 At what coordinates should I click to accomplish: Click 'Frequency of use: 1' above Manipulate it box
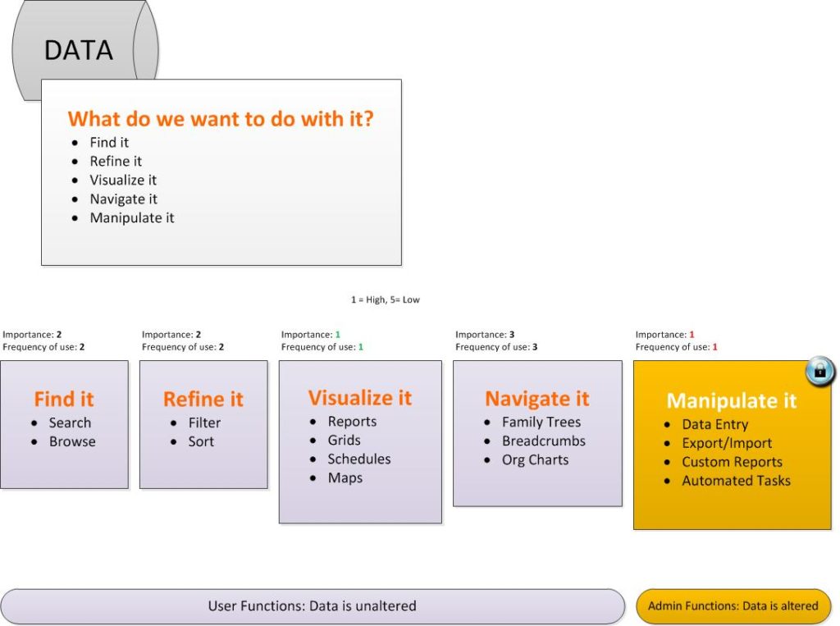pyautogui.click(x=676, y=347)
